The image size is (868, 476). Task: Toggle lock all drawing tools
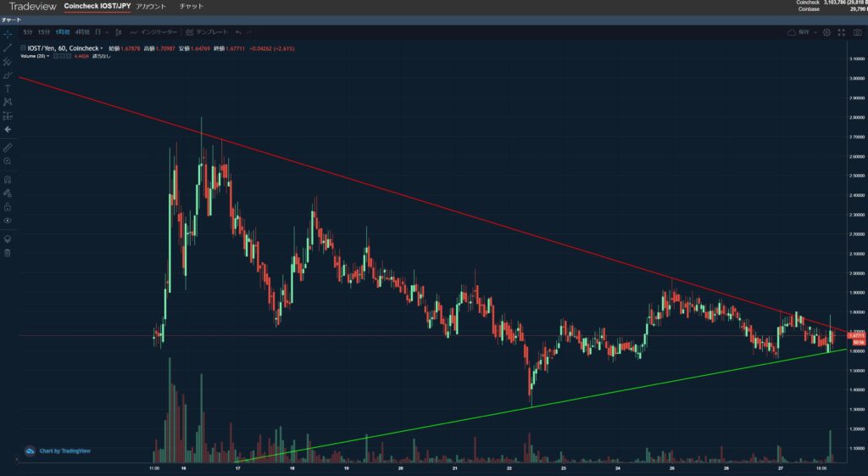pyautogui.click(x=7, y=207)
